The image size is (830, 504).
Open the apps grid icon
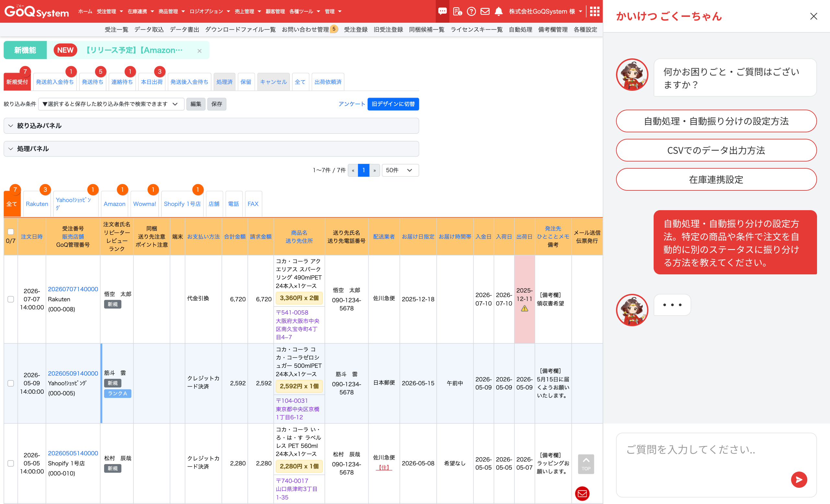click(594, 11)
